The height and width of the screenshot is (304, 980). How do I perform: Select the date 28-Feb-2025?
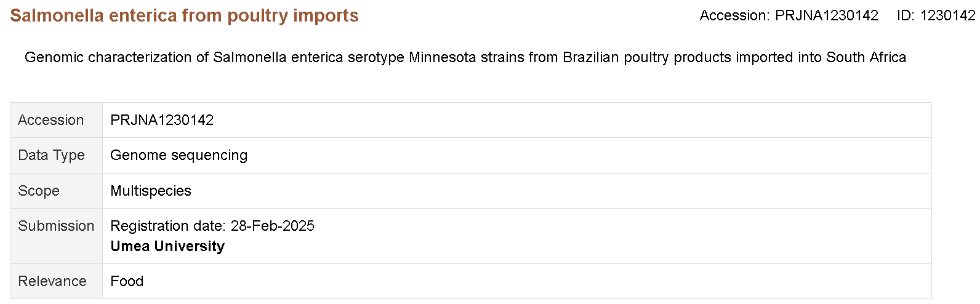click(x=272, y=226)
